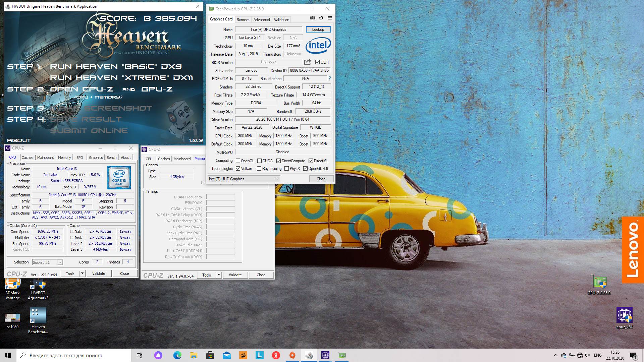Click Close button in GPU-Z
The height and width of the screenshot is (362, 644).
[321, 179]
